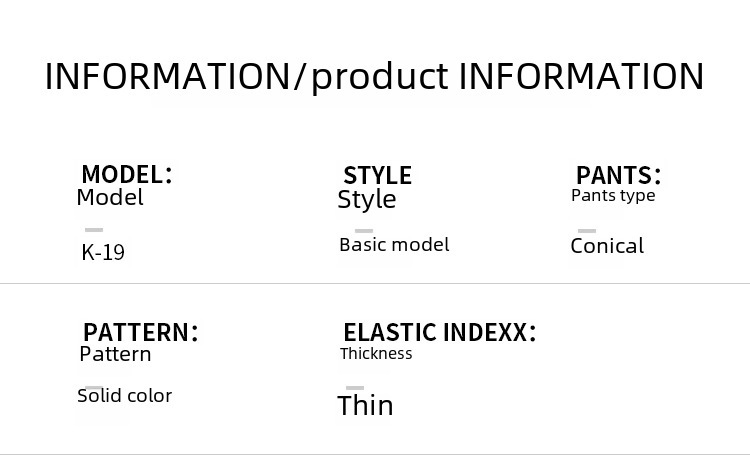Click the Thin value text
Viewport: 750px width, 462px height.
(365, 405)
